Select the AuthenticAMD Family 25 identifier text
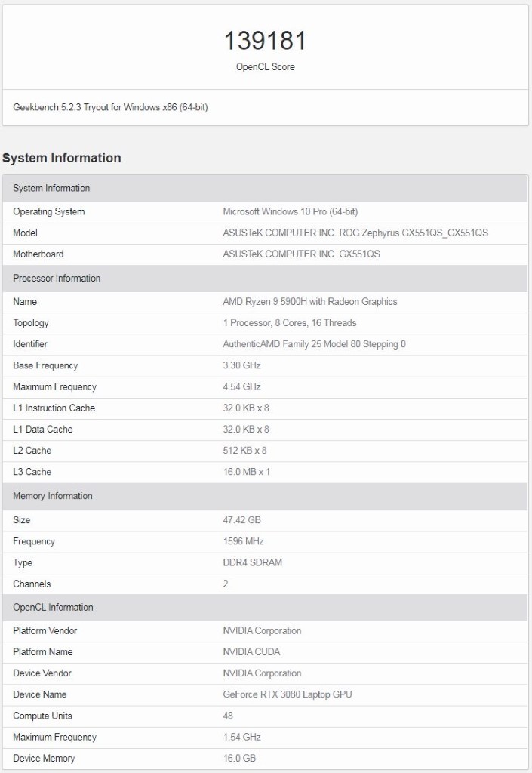 pos(314,344)
